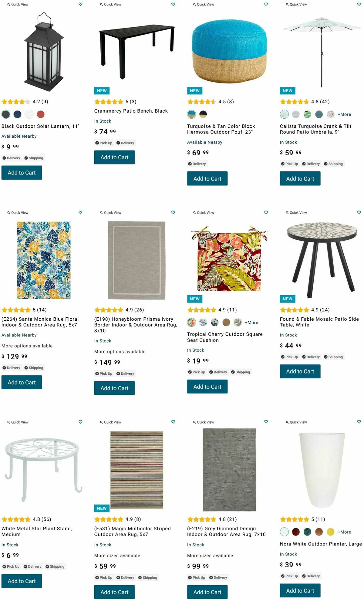Show +More colors for Nora Outdoor Planter

click(344, 532)
